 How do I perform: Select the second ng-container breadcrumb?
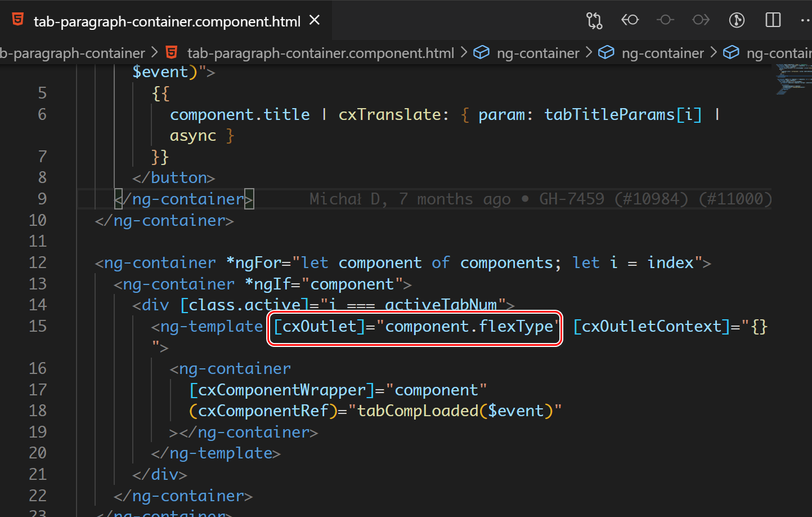(663, 53)
